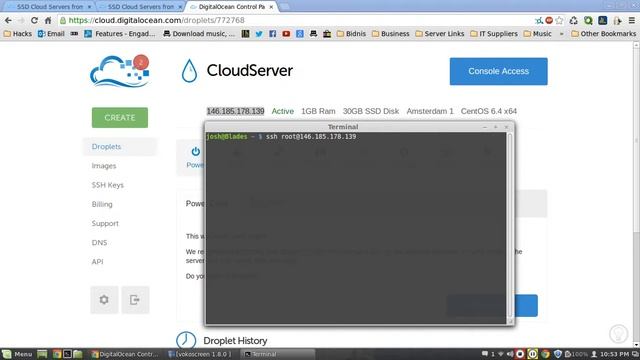640x360 pixels.
Task: Open the Features - Engad... bookmark
Action: 120,34
